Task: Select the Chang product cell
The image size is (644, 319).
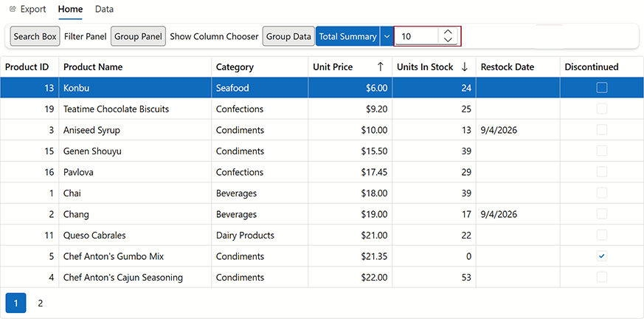Action: (x=136, y=214)
